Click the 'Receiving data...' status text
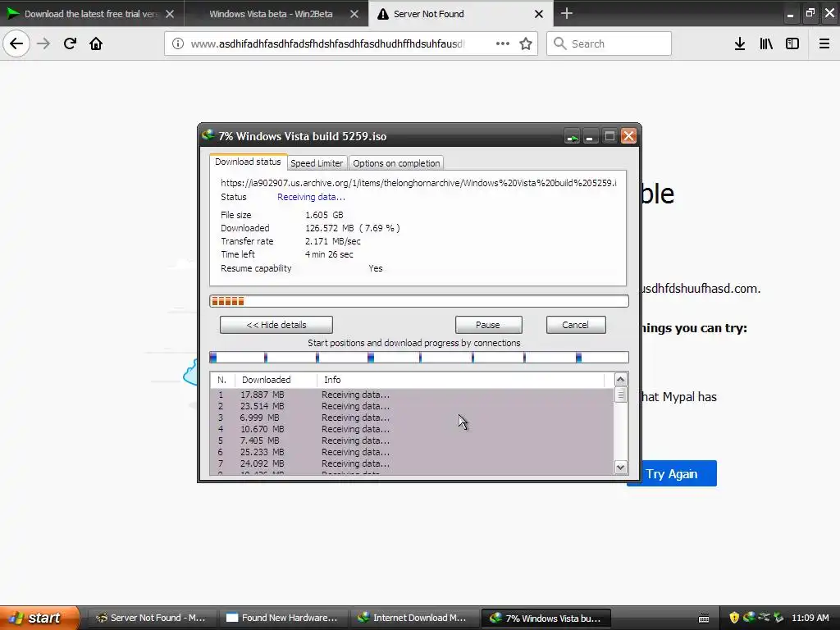This screenshot has width=840, height=630. 311,197
